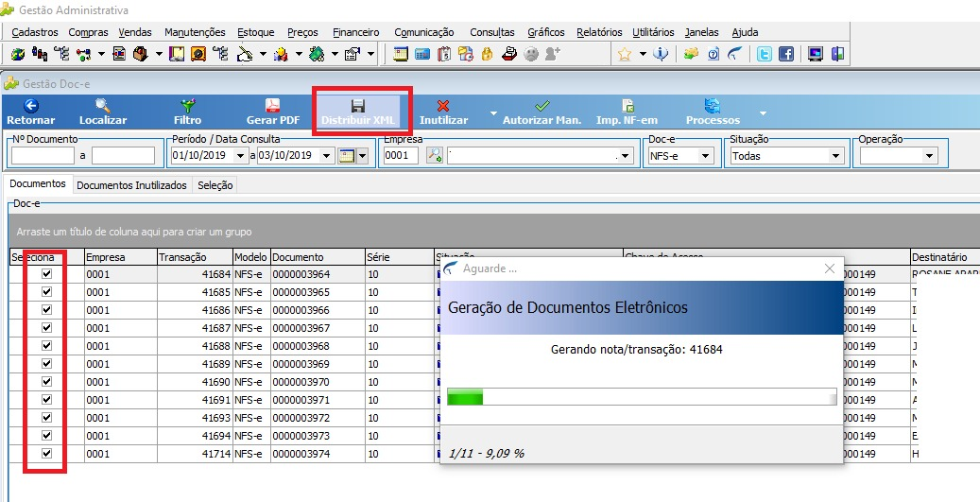This screenshot has height=502, width=980.
Task: Click the Autorizar Man. button
Action: pos(542,113)
